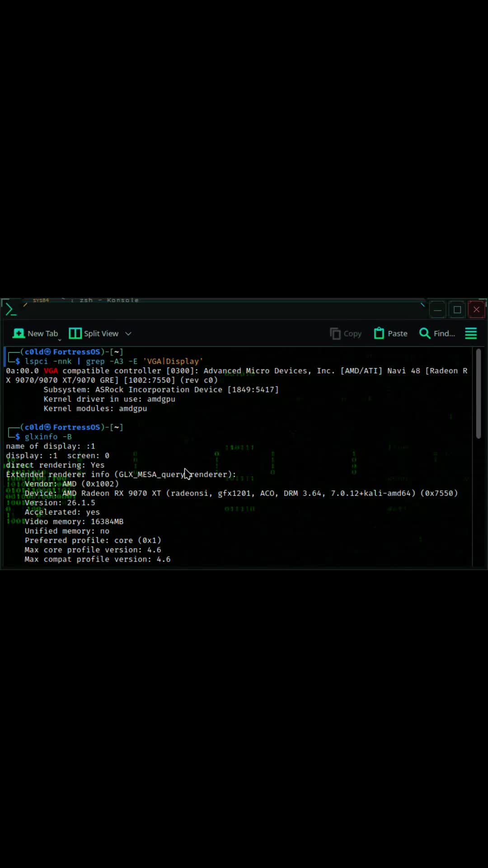Choose the Split View text label
Viewport: 488px width, 868px height.
click(x=101, y=334)
